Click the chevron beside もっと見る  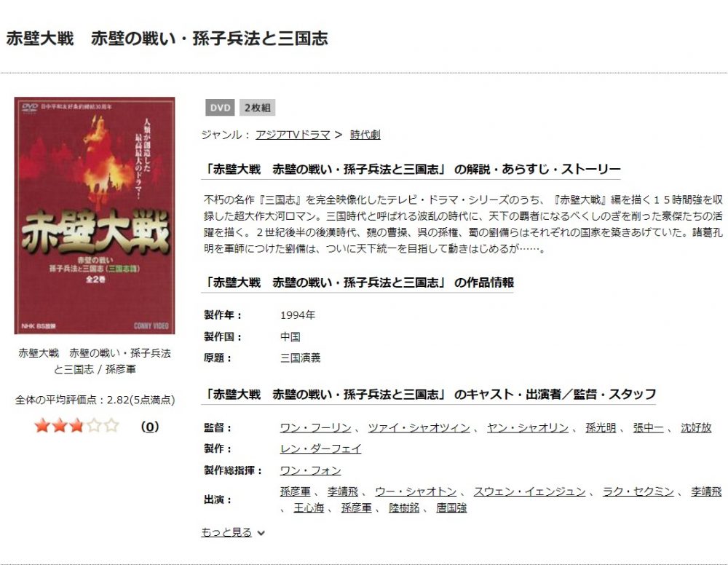coord(261,533)
